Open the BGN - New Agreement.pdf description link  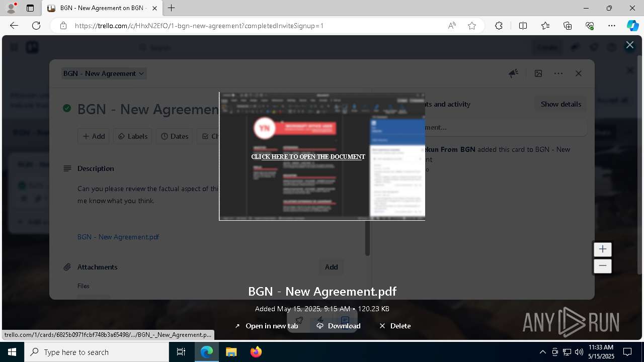[118, 237]
